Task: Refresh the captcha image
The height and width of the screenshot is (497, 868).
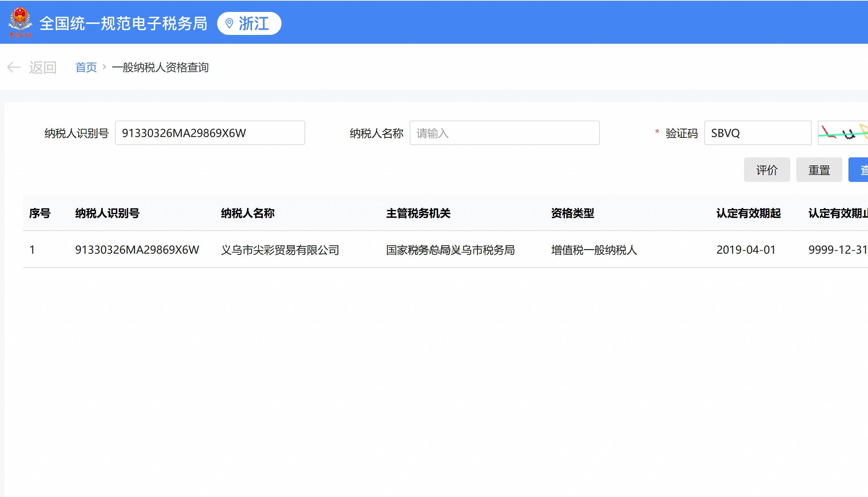Action: 843,133
